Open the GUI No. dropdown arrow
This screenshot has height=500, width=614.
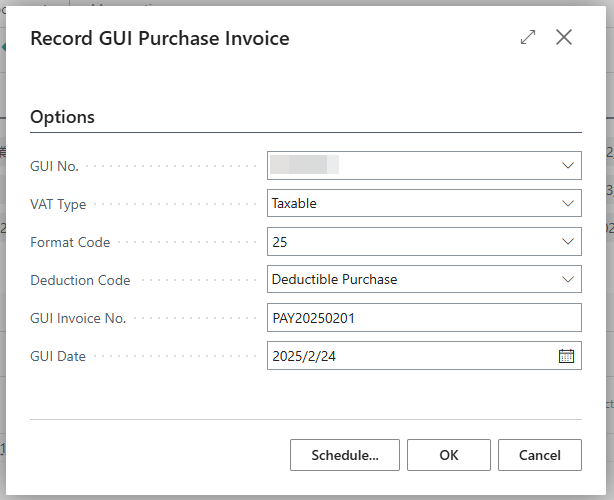tap(568, 166)
